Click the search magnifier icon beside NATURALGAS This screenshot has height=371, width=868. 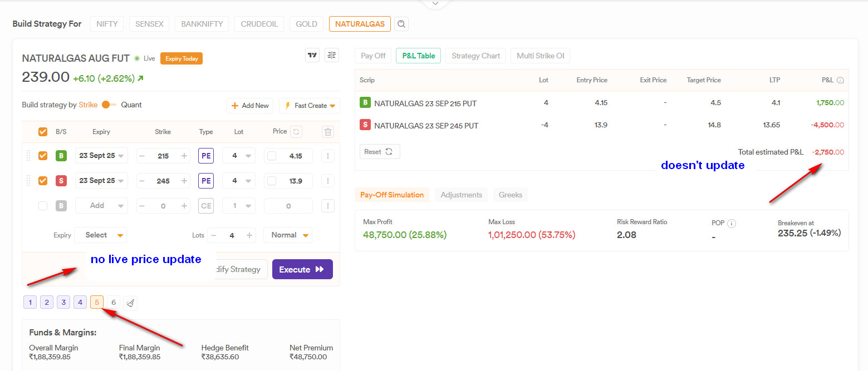click(401, 24)
